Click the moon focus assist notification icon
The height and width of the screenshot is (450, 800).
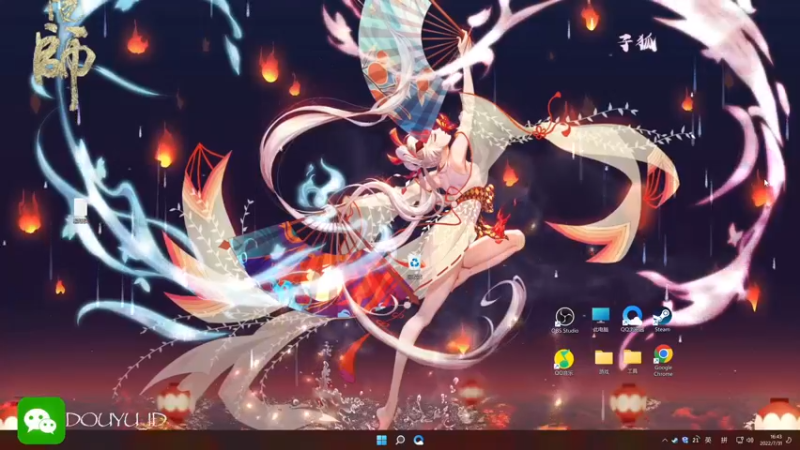[x=790, y=440]
